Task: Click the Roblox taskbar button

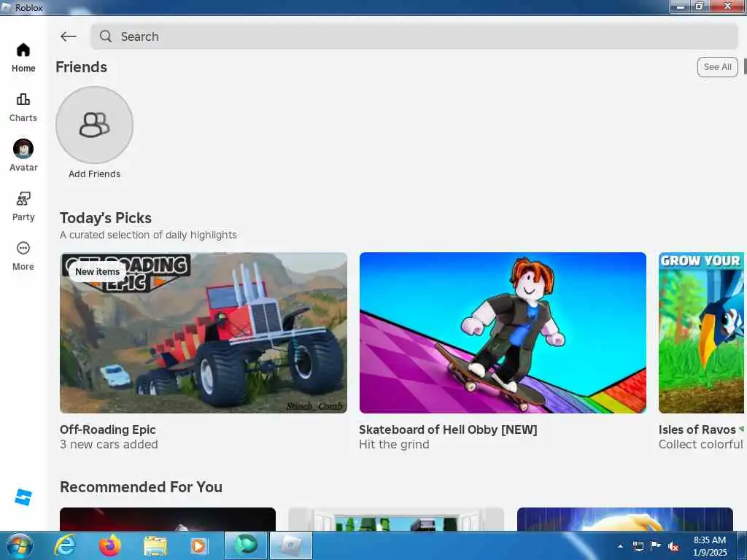Action: [x=291, y=545]
